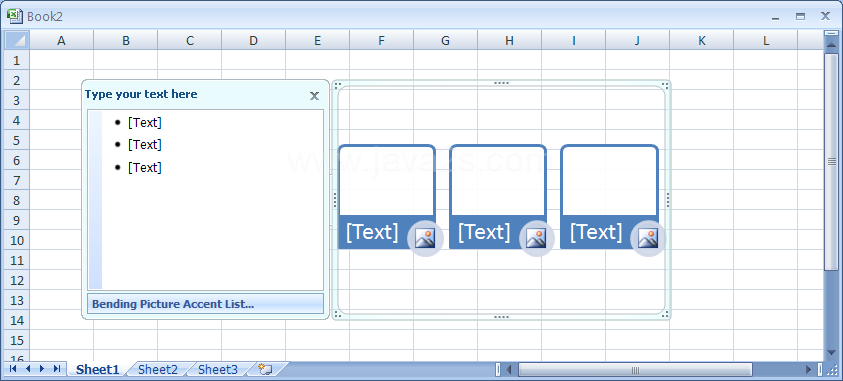
Task: Select column C header
Action: pyautogui.click(x=189, y=40)
